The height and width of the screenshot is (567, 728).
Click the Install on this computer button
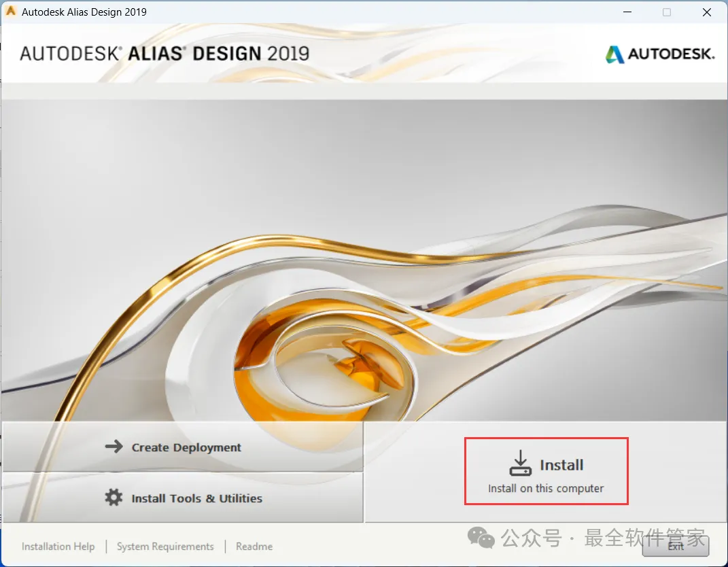546,471
